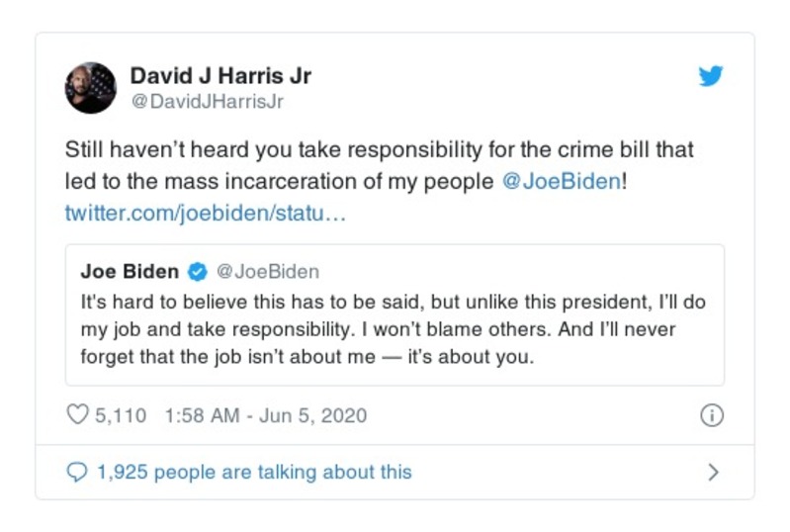
Task: Expand conversation with the right chevron arrow
Action: (713, 473)
